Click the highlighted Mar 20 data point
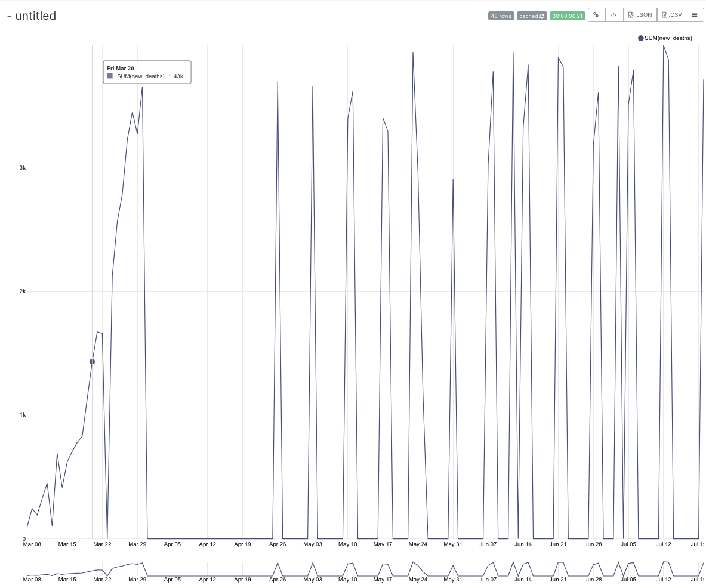This screenshot has height=588, width=706. [x=93, y=362]
